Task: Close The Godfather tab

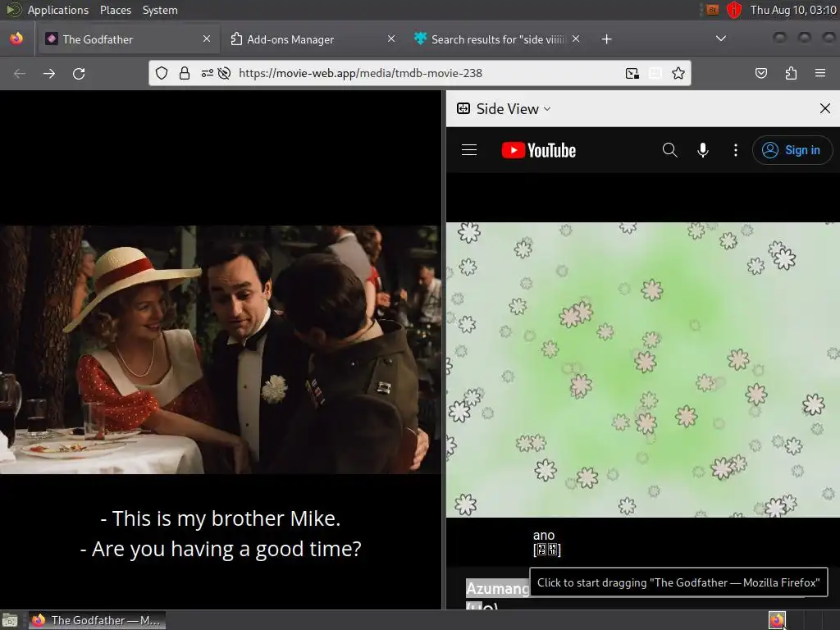Action: 206,39
